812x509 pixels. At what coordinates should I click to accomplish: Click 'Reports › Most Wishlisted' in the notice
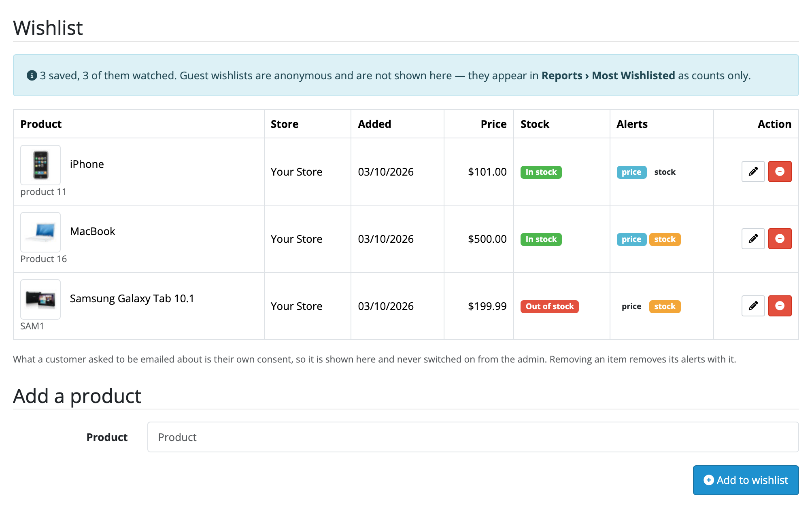pos(608,76)
